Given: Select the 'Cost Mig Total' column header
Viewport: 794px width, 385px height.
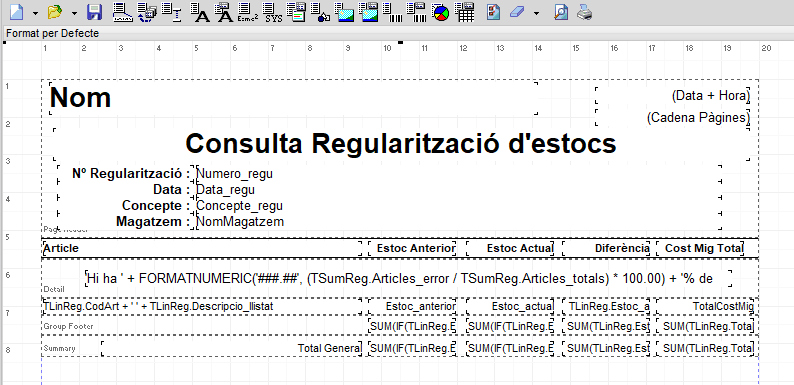Looking at the screenshot, I should 700,248.
